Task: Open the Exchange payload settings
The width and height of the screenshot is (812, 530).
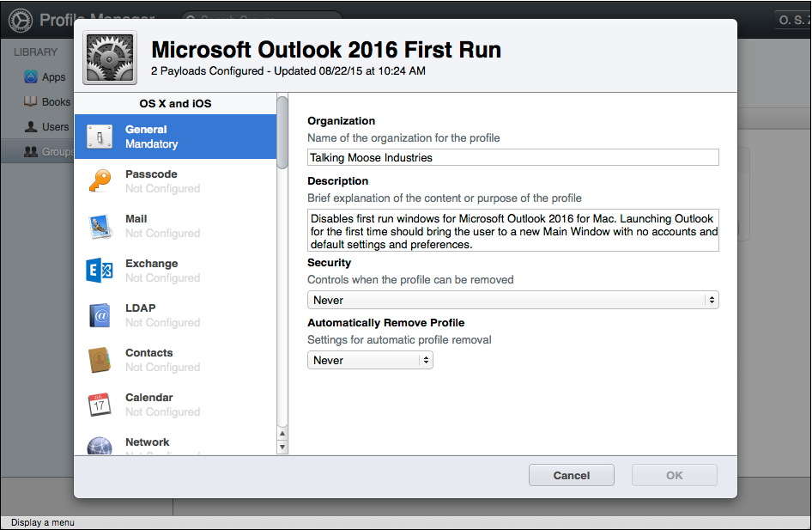Action: pyautogui.click(x=176, y=271)
